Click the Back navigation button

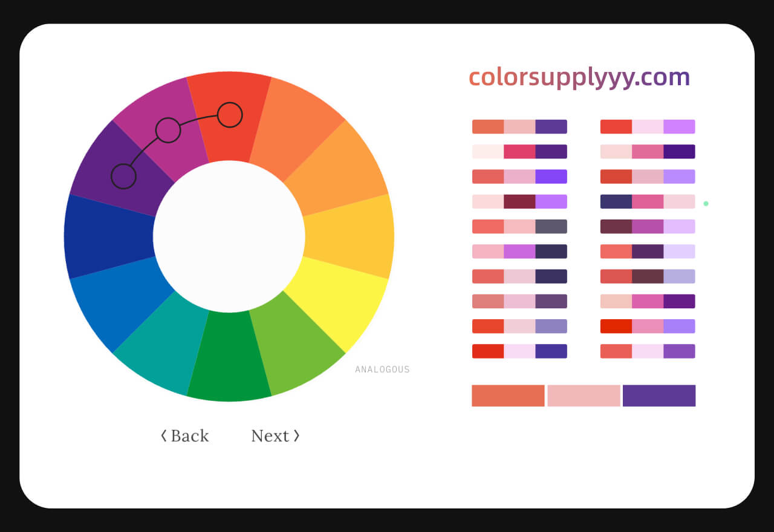pyautogui.click(x=185, y=436)
